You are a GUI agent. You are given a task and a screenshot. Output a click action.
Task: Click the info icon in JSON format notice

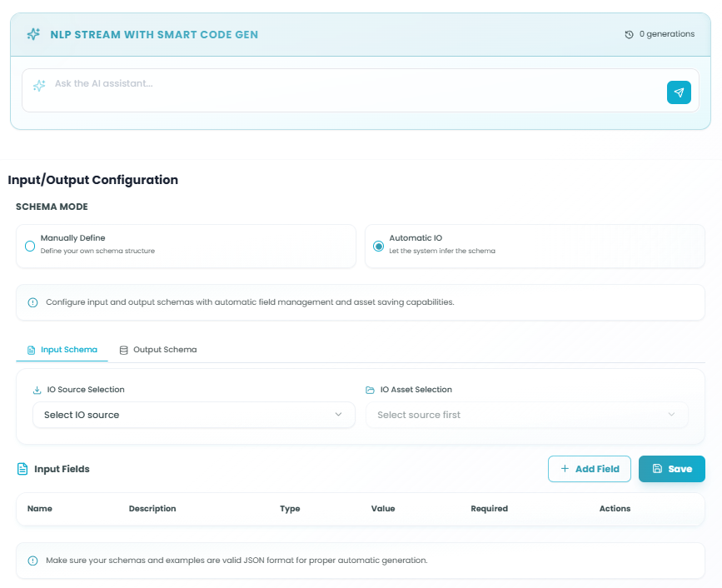(33, 561)
